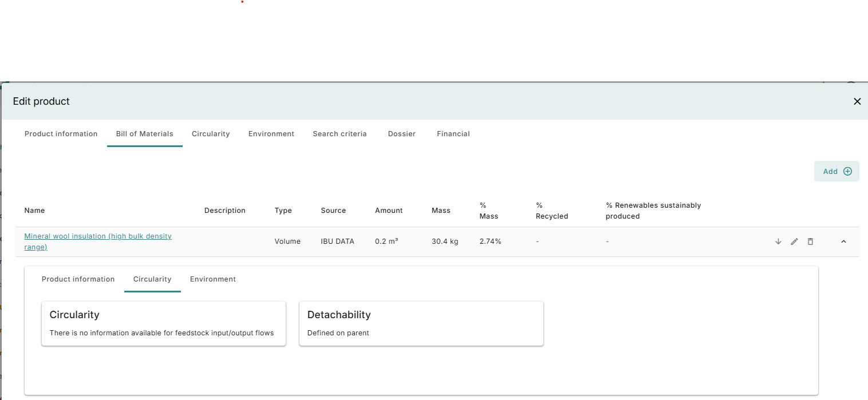Switch to the Financial tab

tap(453, 134)
